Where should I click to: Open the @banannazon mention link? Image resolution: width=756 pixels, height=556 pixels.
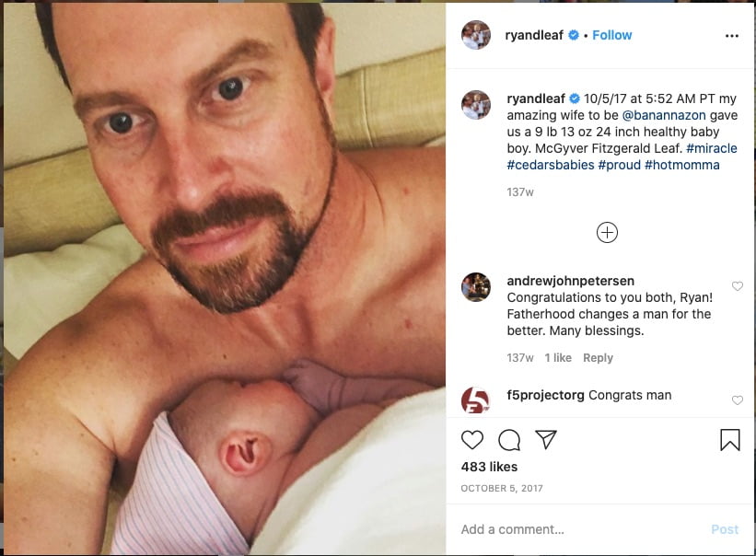coord(663,115)
